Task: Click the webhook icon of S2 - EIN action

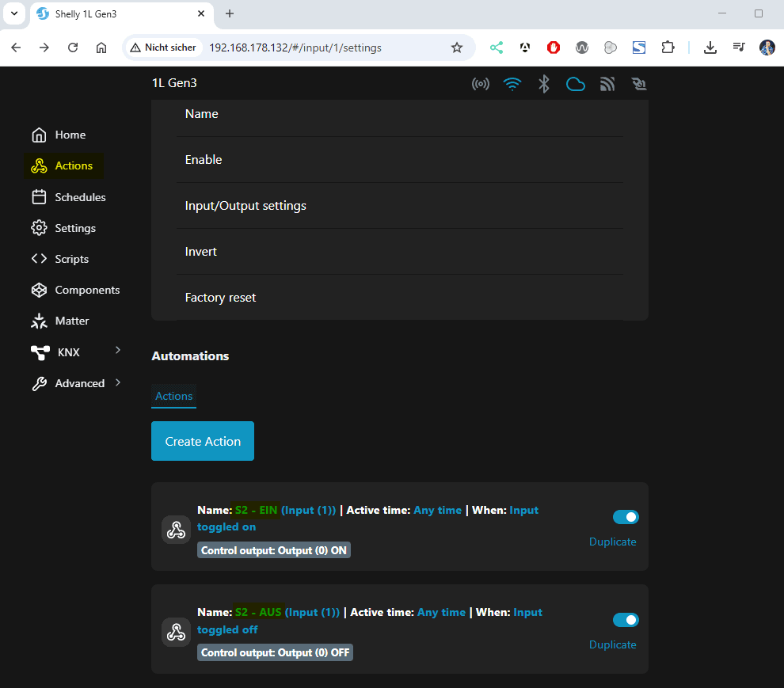Action: click(x=176, y=530)
